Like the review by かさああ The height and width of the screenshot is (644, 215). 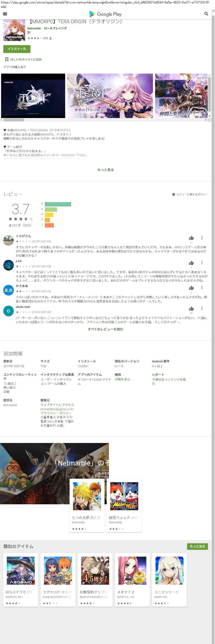tap(191, 288)
